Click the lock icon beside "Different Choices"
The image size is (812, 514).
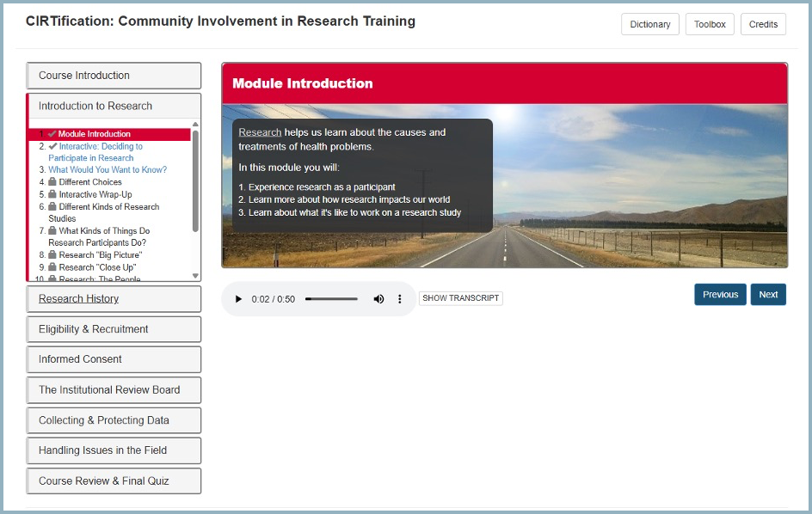click(x=53, y=182)
